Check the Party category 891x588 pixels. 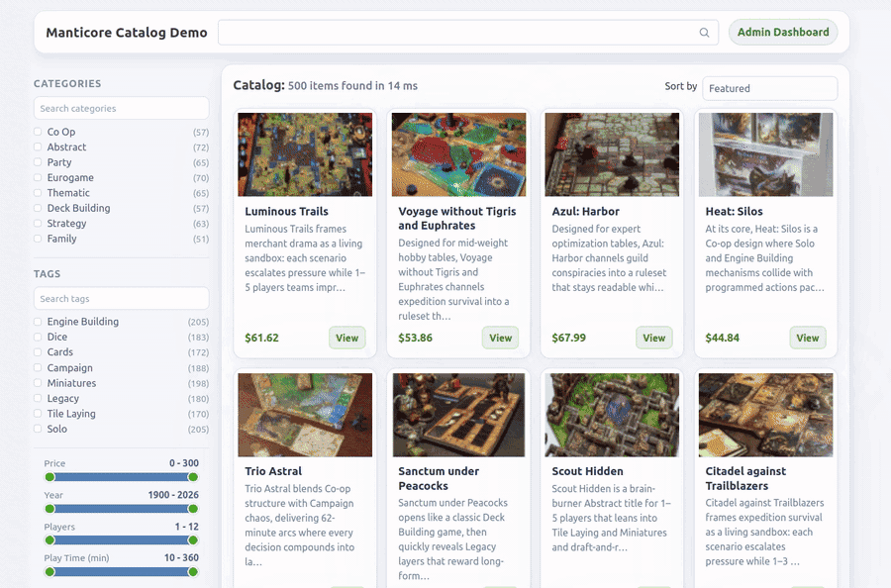(x=38, y=162)
